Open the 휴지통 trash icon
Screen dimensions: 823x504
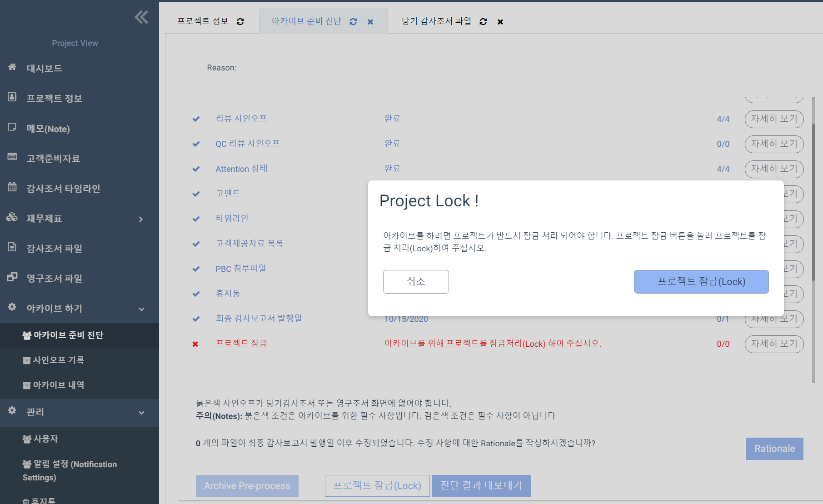pos(25,500)
